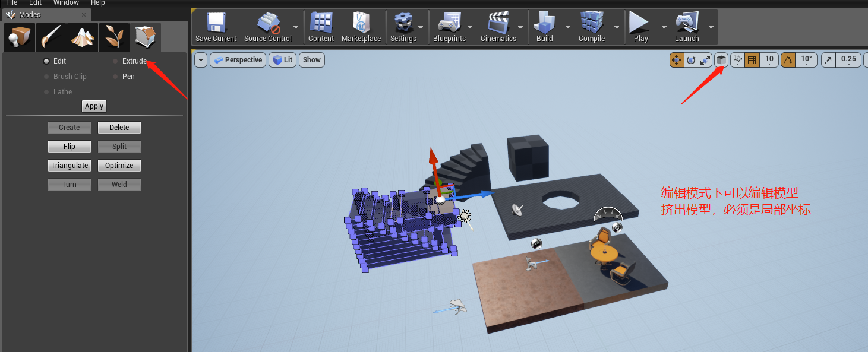Select the Place mode icon
The width and height of the screenshot is (868, 352).
tap(19, 37)
